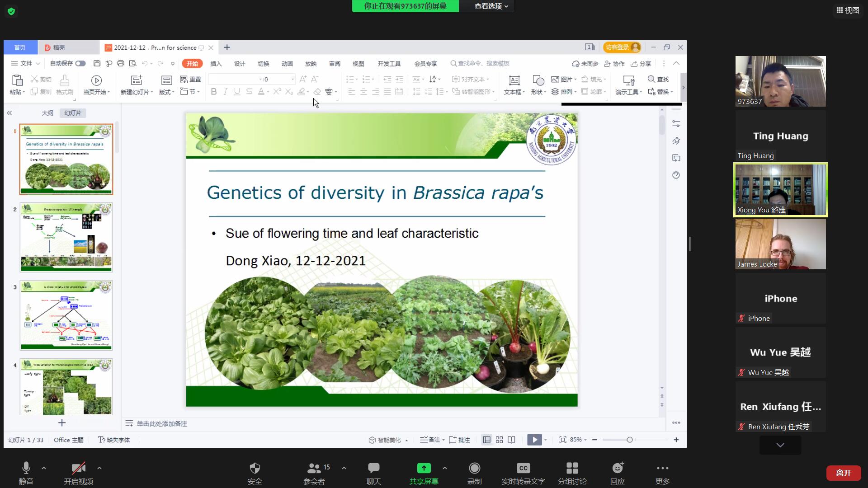
Task: Open Zoom security options
Action: coord(255,469)
